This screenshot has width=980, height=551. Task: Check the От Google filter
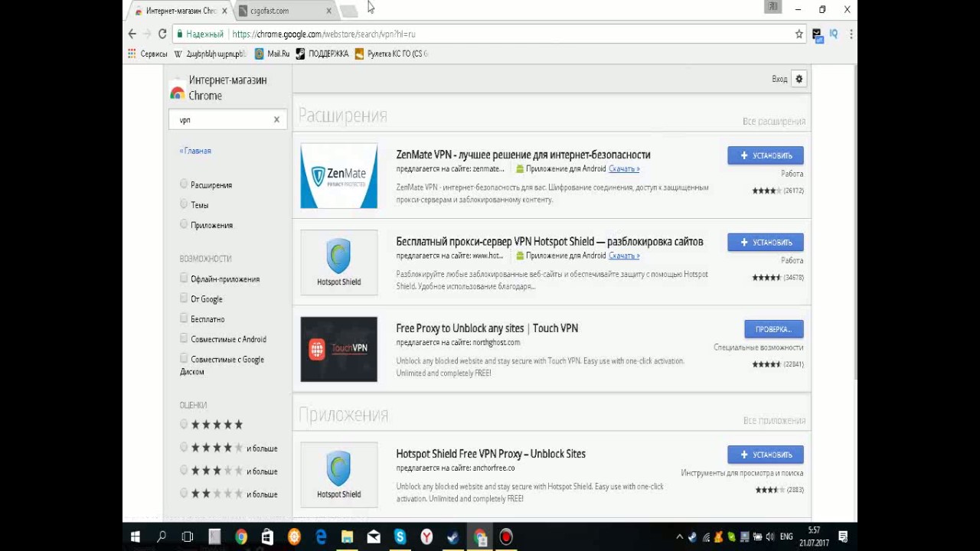(x=184, y=298)
